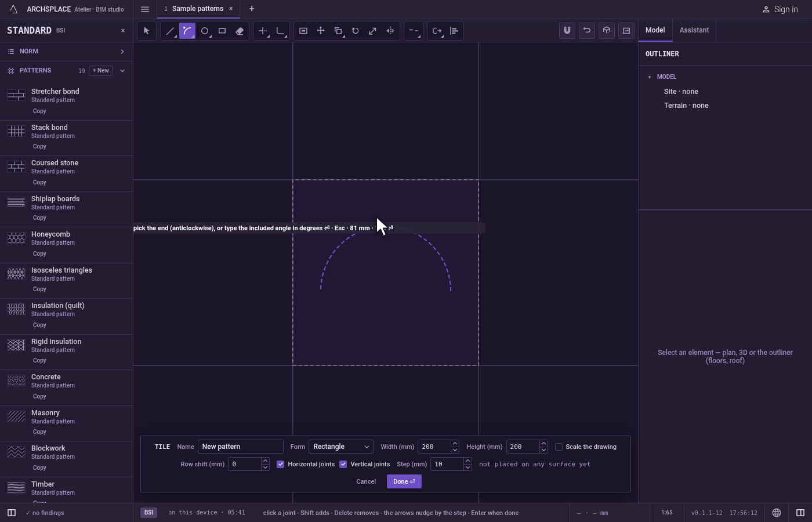This screenshot has width=812, height=522.
Task: Click Cancel in the tile panel
Action: [366, 481]
